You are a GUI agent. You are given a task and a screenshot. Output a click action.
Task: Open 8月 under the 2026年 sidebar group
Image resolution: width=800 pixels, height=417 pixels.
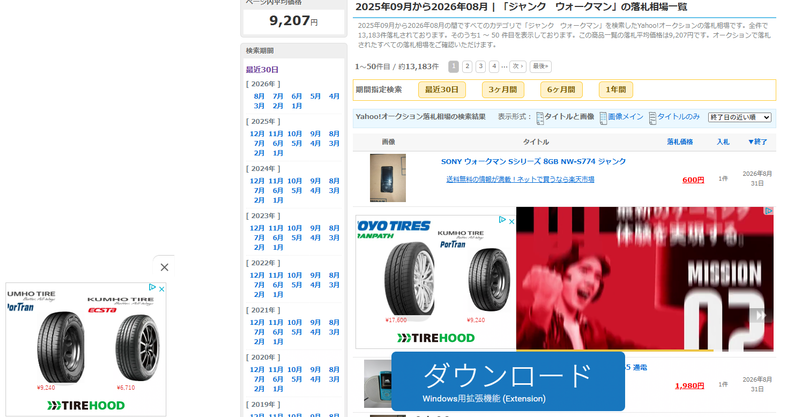coord(259,96)
